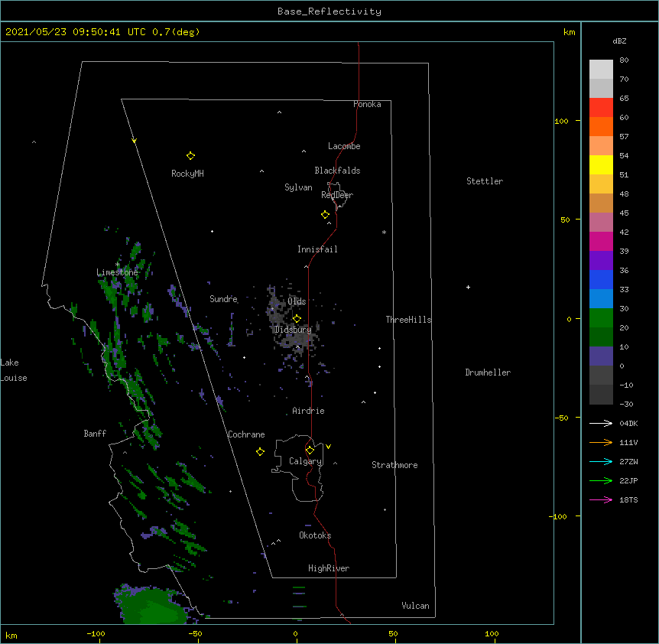Click the white plus marker south of Stettler

coord(468,287)
